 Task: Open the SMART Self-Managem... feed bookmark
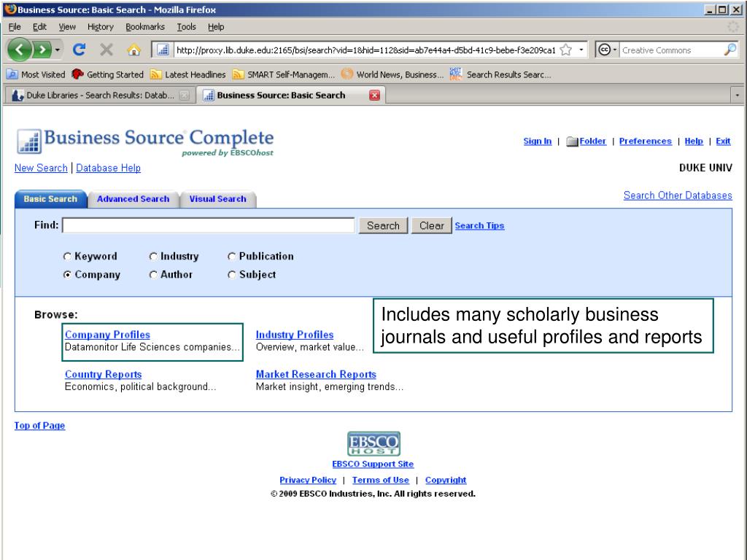[284, 74]
